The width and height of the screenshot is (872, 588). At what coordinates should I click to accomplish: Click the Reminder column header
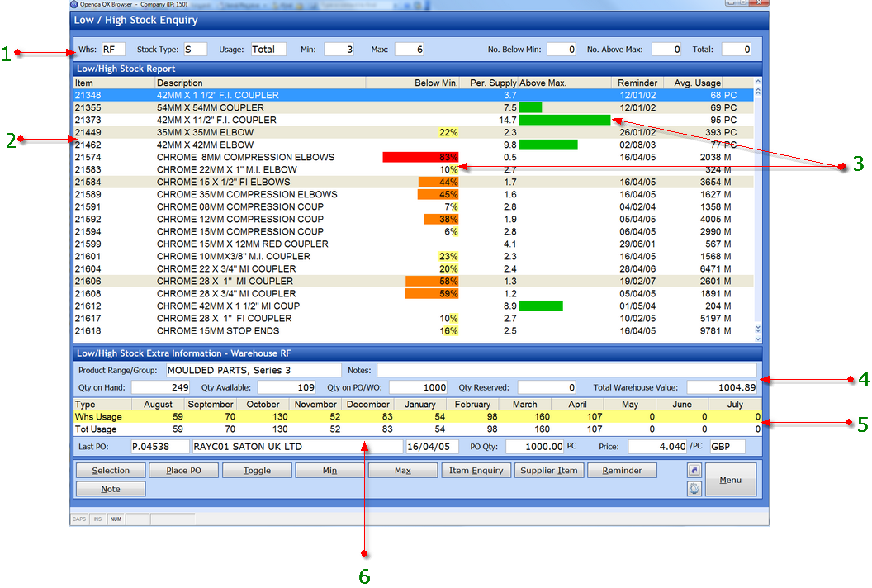[638, 83]
